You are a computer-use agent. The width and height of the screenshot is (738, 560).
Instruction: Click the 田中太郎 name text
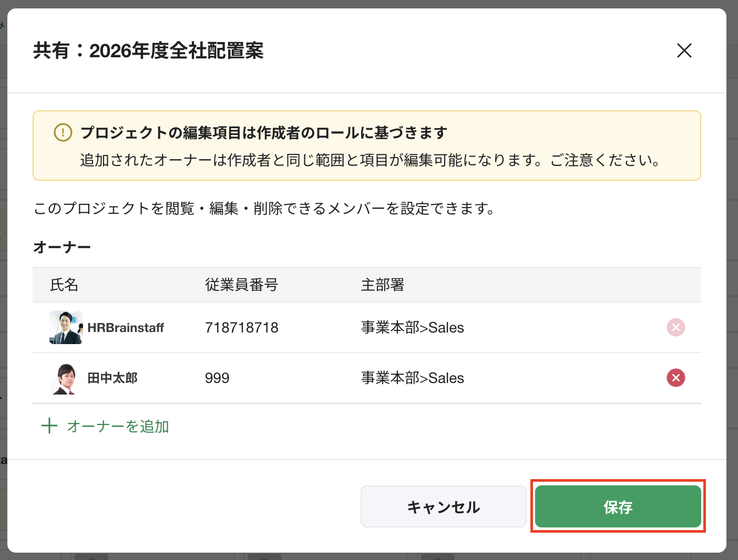coord(112,378)
